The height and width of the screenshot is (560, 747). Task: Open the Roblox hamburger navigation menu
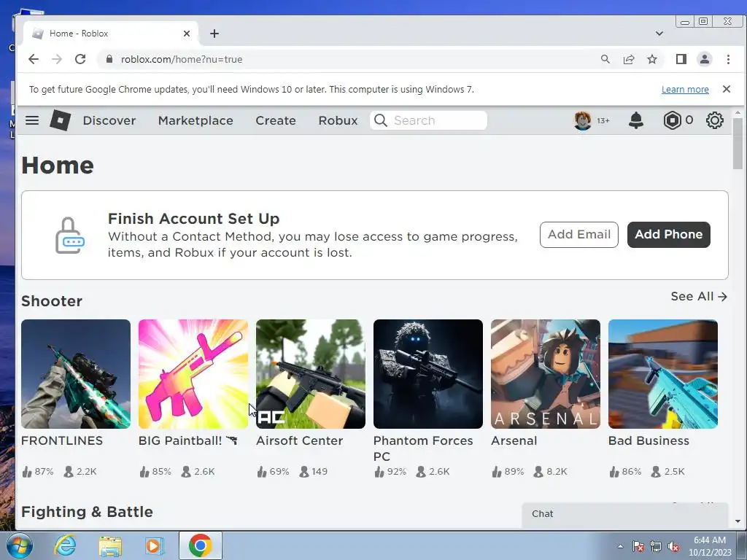(x=32, y=120)
